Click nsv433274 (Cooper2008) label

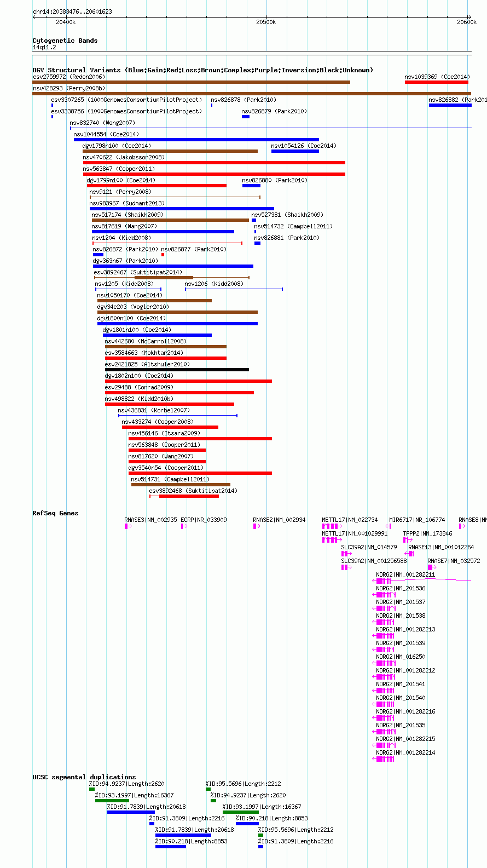tap(158, 422)
